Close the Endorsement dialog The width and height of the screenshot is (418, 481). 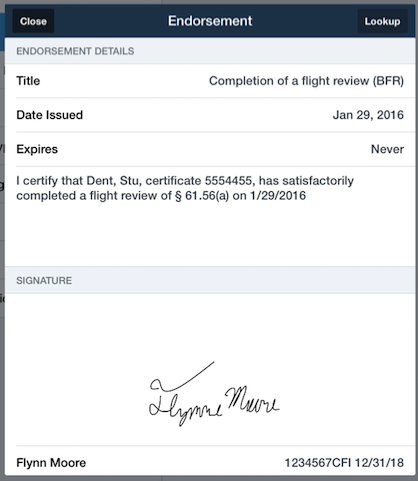pos(33,21)
